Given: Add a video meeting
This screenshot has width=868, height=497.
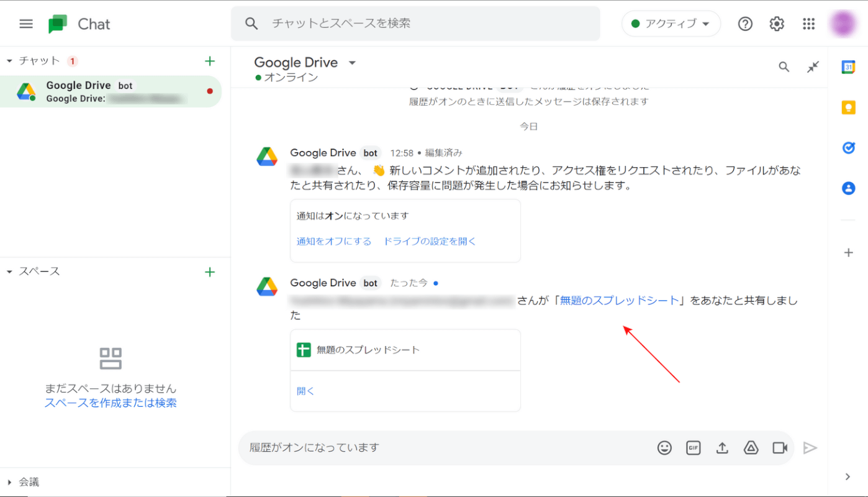Looking at the screenshot, I should (780, 448).
